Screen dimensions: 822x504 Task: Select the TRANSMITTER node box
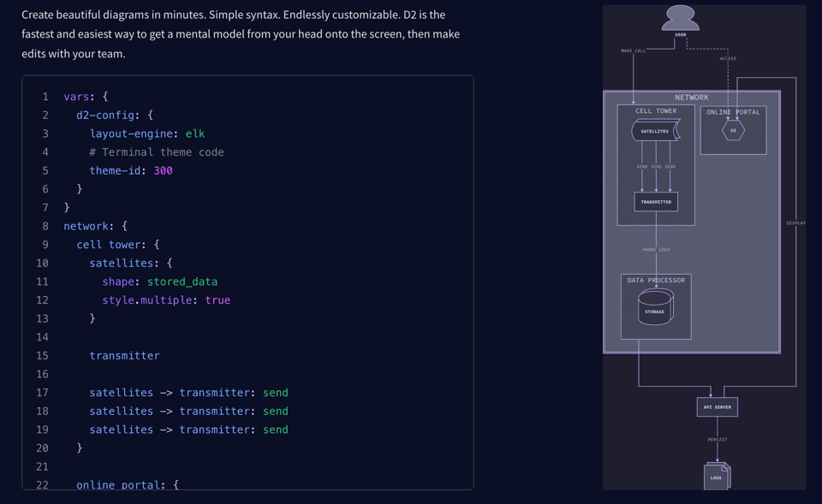pyautogui.click(x=655, y=200)
